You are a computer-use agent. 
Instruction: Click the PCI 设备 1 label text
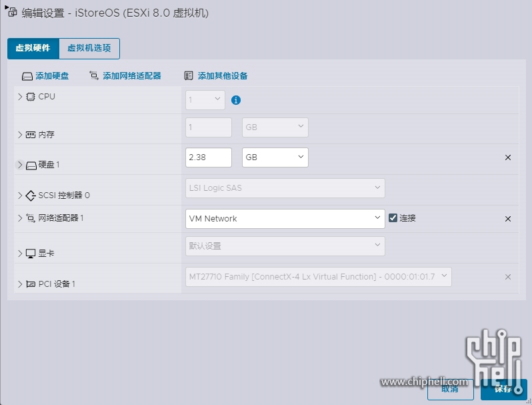(57, 284)
